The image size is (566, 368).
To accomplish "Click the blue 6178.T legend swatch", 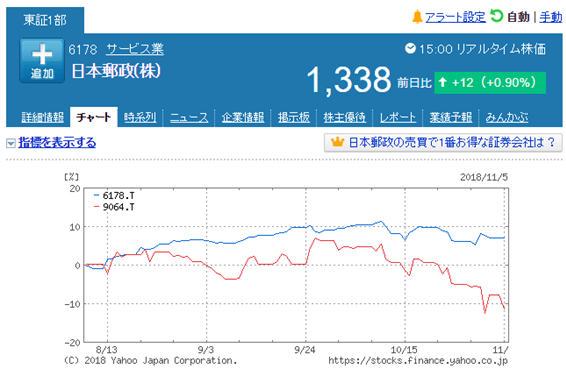I will point(96,196).
